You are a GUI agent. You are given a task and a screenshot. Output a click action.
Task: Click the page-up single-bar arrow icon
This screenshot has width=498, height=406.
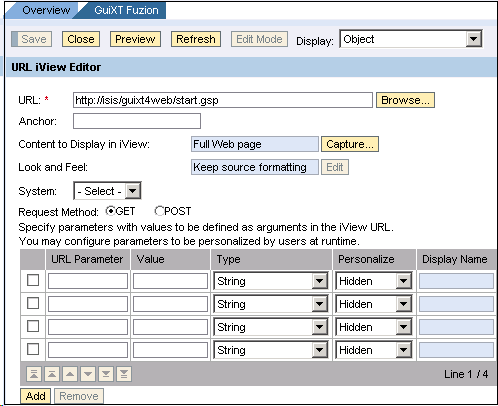click(52, 374)
